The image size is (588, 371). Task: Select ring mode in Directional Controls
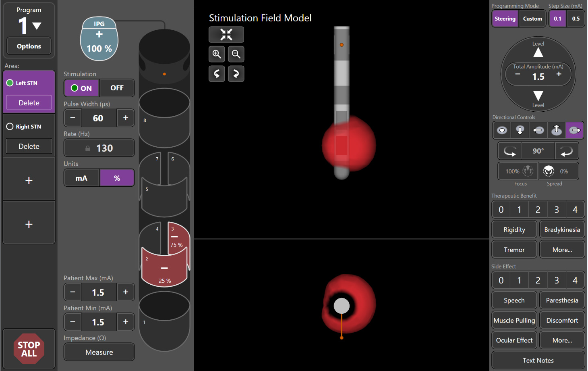coord(502,130)
